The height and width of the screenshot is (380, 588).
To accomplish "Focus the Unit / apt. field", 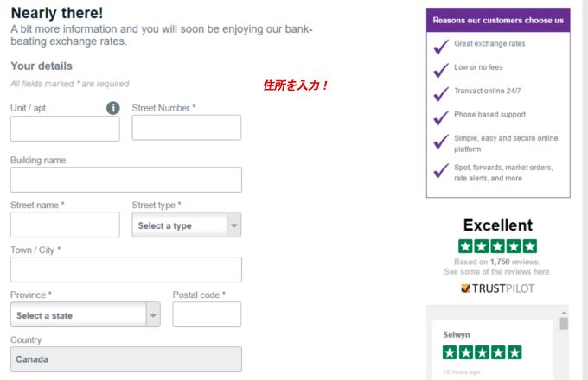I will coord(65,129).
